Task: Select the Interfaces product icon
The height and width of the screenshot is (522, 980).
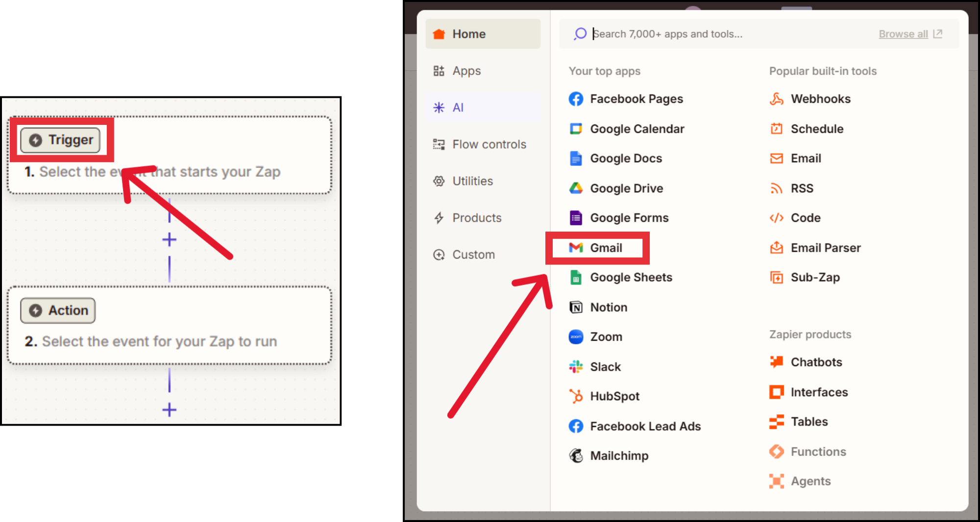Action: 776,392
